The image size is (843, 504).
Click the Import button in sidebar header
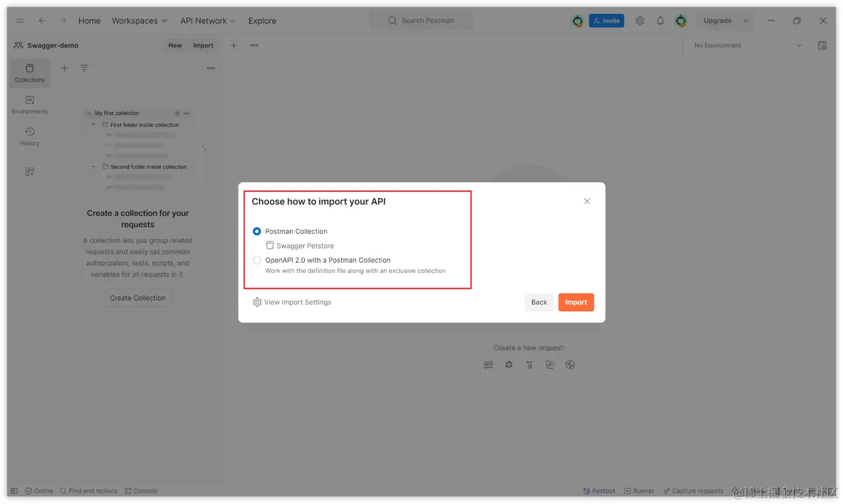click(203, 45)
